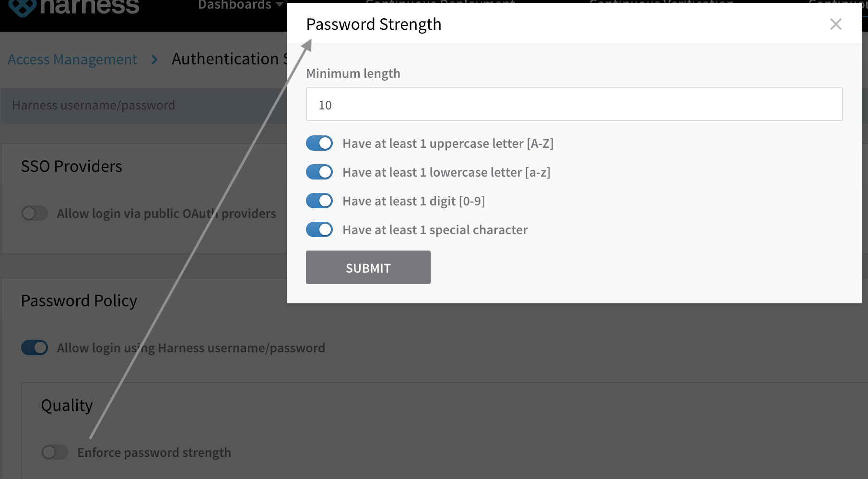Go to Access Management breadcrumb link
This screenshot has height=479, width=868.
tap(72, 60)
